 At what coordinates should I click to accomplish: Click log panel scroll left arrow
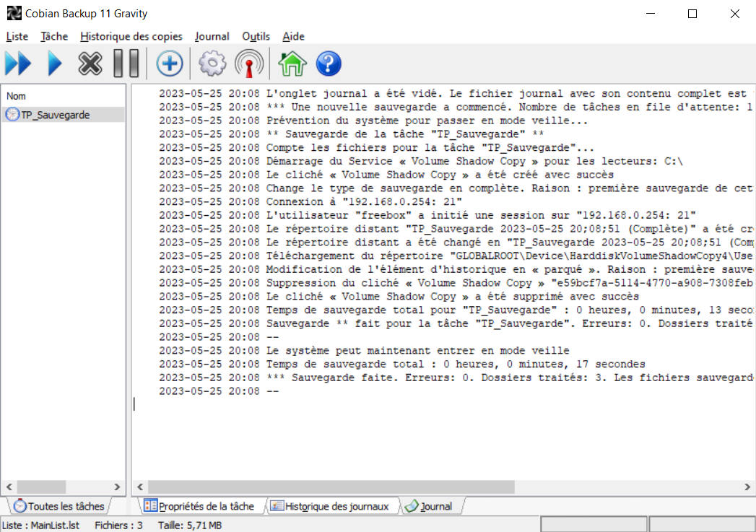pyautogui.click(x=140, y=487)
